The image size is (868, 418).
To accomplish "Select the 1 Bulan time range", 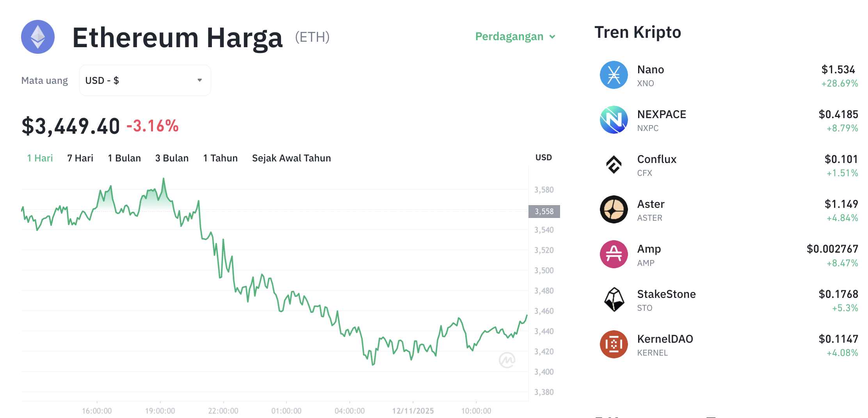I will tap(124, 158).
